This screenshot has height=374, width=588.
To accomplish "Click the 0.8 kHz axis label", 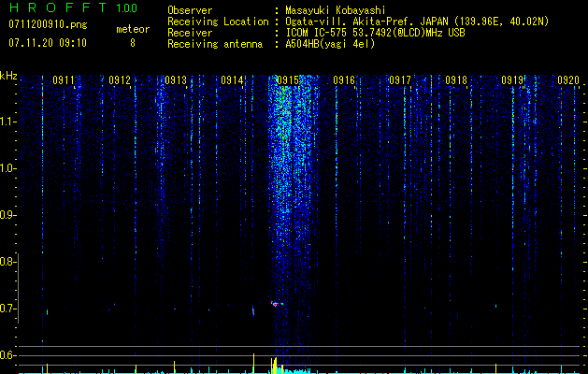I will click(x=7, y=262).
